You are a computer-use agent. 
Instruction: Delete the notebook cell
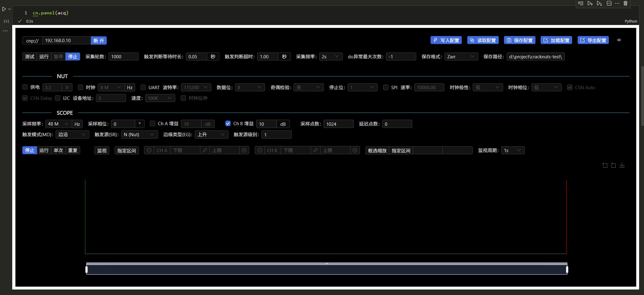[x=626, y=4]
